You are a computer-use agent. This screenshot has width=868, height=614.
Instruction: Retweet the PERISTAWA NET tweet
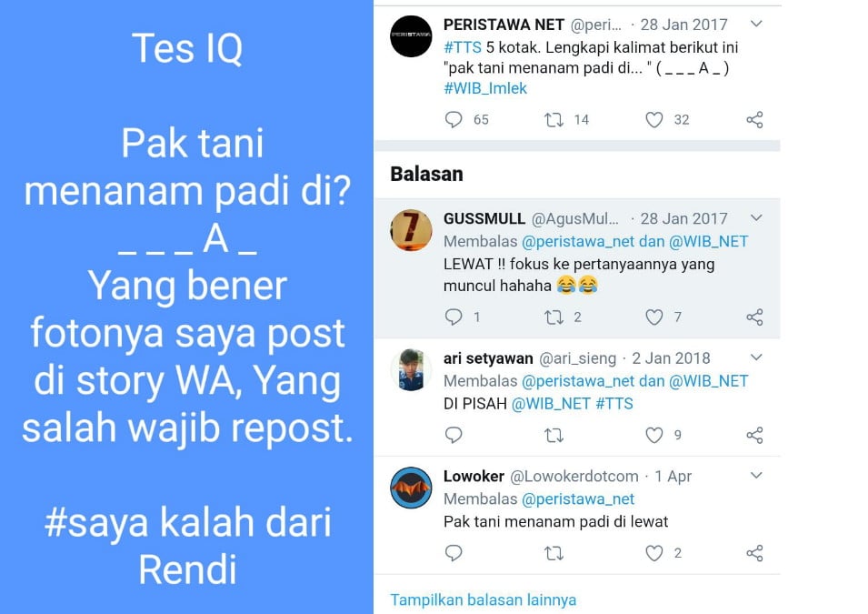click(x=554, y=120)
